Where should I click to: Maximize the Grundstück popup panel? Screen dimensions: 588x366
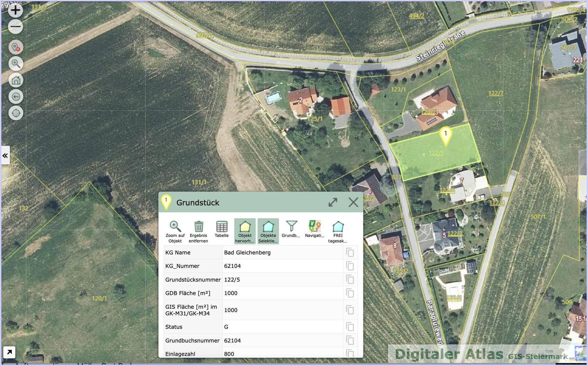333,202
